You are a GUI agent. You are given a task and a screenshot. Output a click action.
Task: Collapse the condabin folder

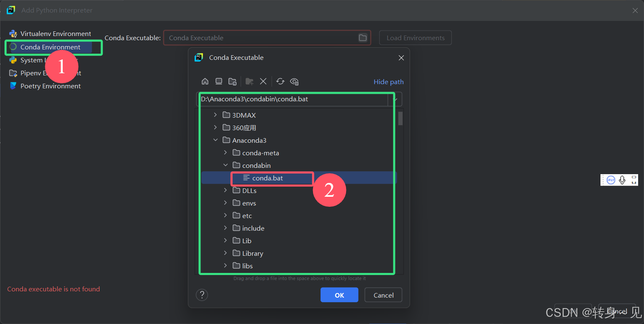pos(226,165)
